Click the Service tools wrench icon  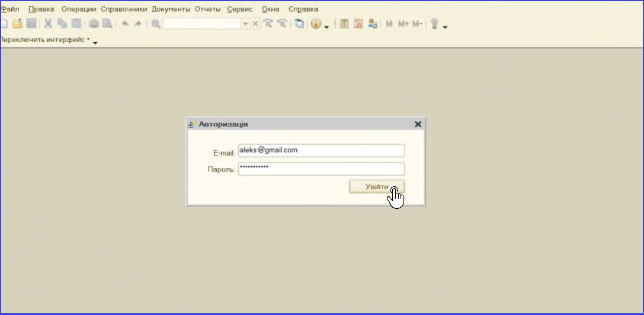(x=435, y=24)
